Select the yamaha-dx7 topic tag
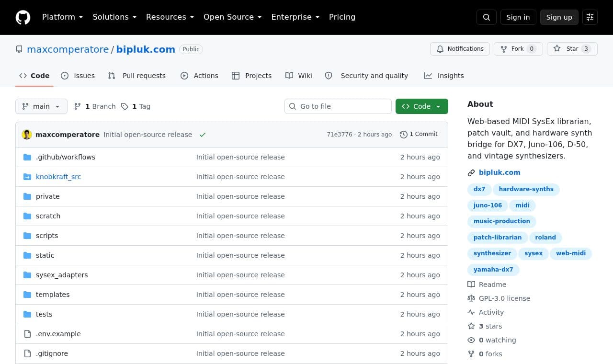Image resolution: width=613 pixels, height=364 pixels. pos(493,270)
